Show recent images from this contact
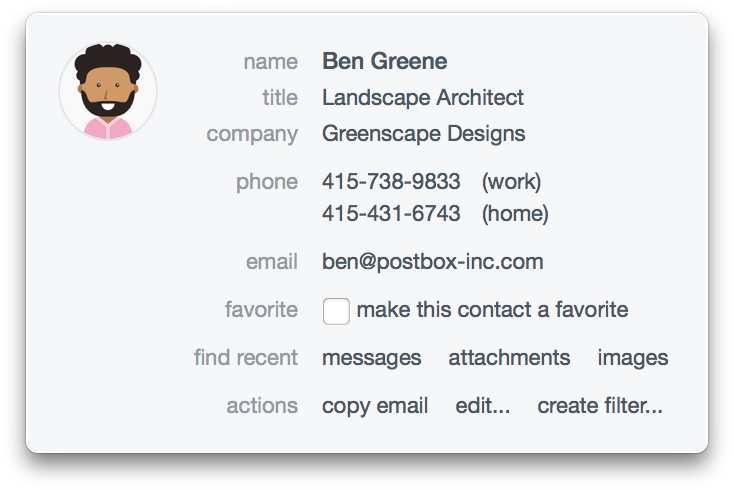 coord(632,358)
